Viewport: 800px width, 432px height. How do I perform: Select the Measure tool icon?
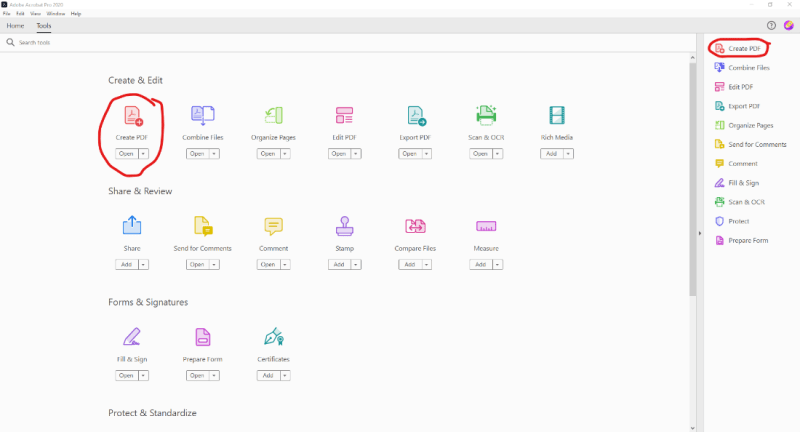click(486, 226)
